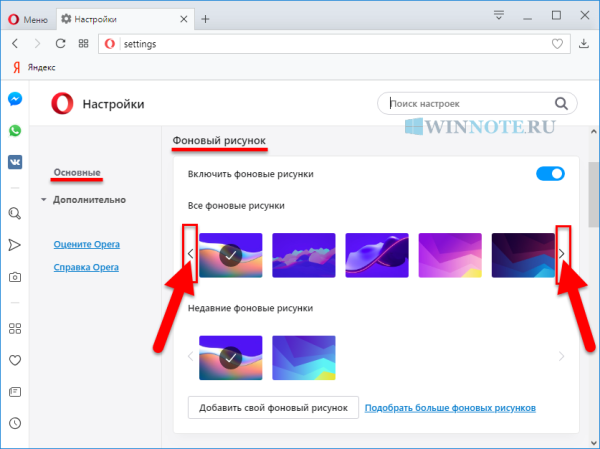Add page to bookmarks via address bar heart
The image size is (600, 449).
[x=558, y=44]
